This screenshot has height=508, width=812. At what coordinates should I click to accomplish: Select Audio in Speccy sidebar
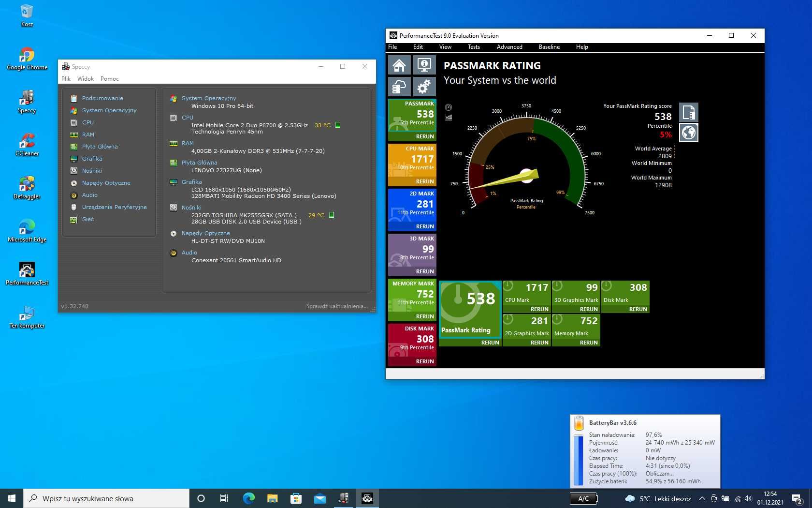89,195
